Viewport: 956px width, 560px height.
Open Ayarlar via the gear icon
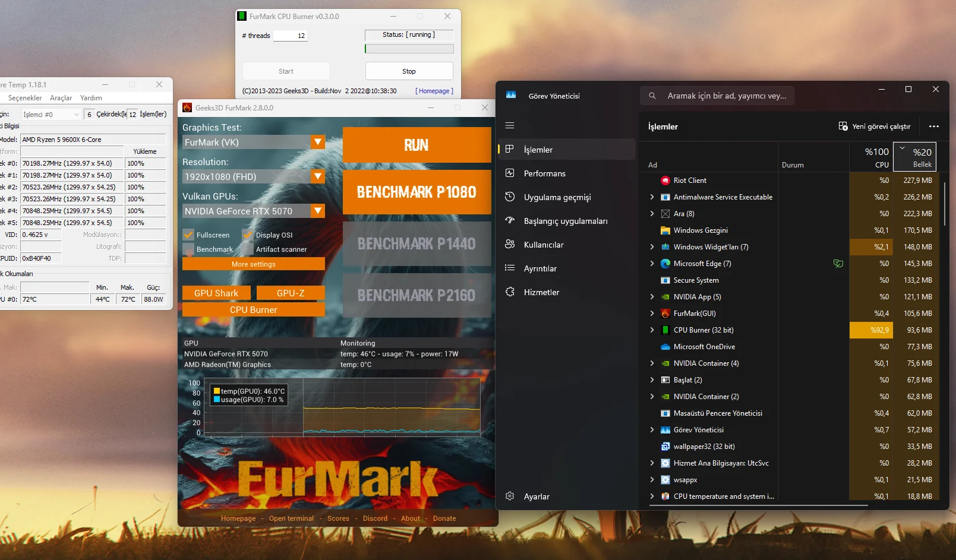510,496
